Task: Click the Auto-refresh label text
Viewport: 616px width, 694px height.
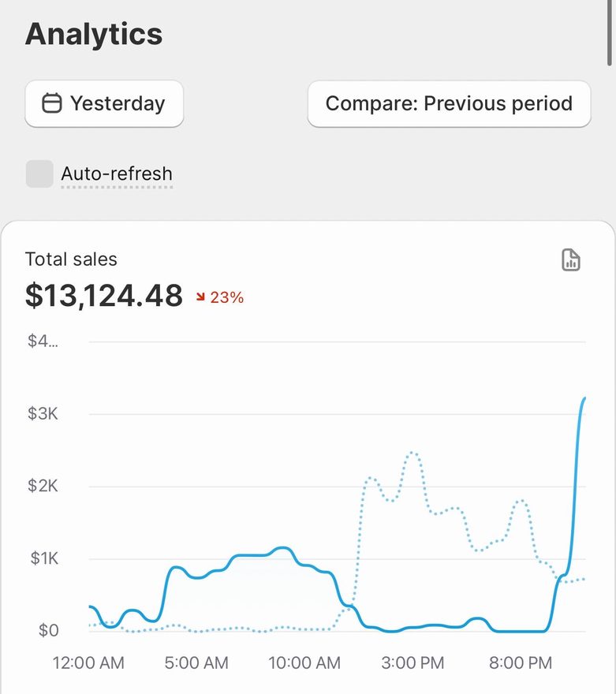Action: (x=117, y=173)
